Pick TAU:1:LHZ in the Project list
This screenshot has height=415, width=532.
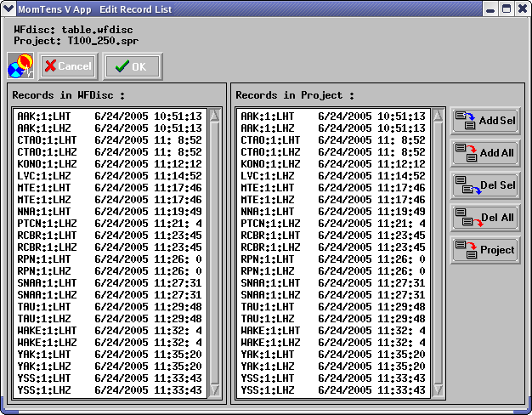coord(333,318)
